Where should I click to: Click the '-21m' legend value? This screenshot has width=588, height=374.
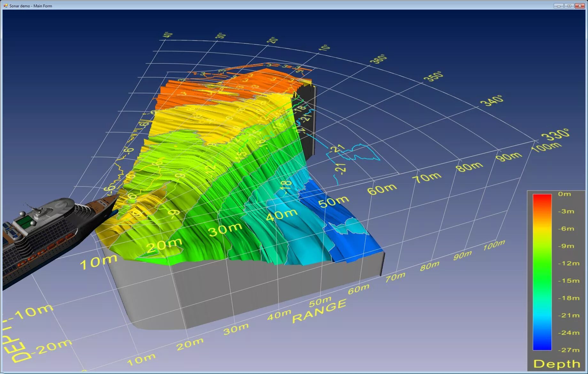point(569,315)
